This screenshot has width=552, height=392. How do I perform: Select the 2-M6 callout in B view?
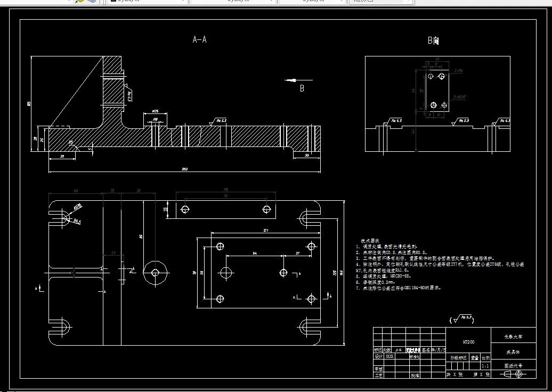(458, 71)
